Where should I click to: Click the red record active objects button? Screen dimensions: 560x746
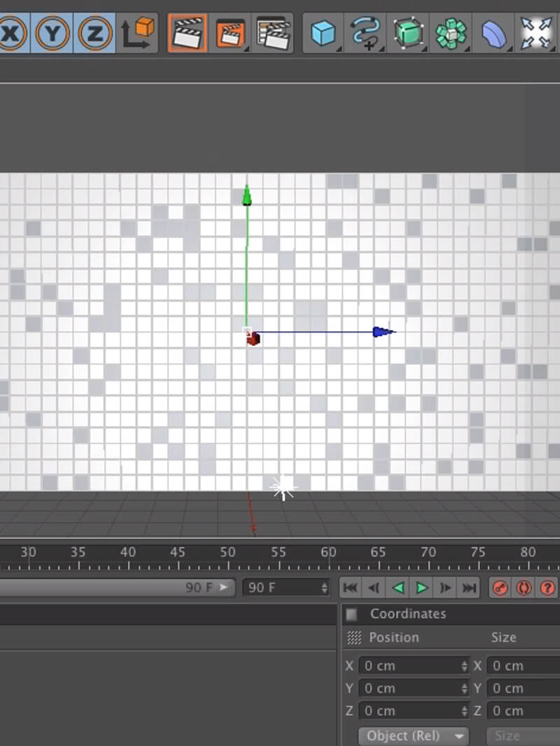pyautogui.click(x=500, y=588)
